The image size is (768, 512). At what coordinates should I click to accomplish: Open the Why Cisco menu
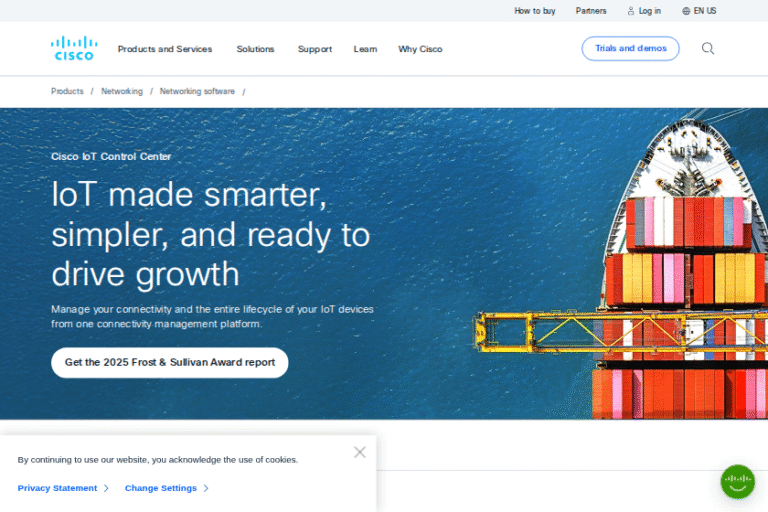pyautogui.click(x=420, y=49)
